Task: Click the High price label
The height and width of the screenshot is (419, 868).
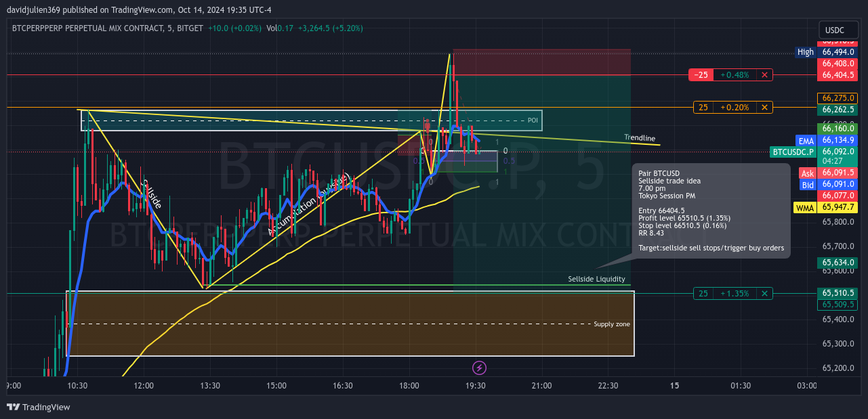Action: [806, 52]
